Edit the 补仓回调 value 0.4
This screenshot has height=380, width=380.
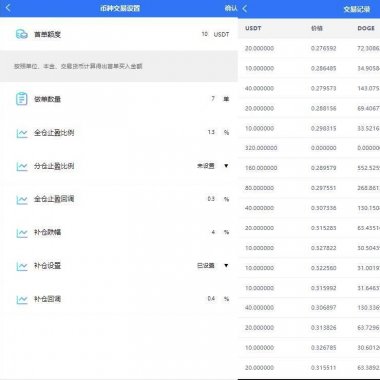click(211, 298)
